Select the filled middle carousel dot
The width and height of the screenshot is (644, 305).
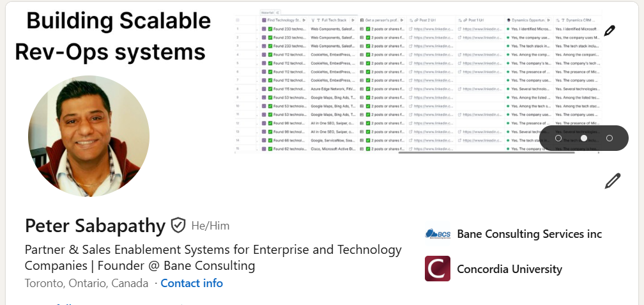click(584, 138)
